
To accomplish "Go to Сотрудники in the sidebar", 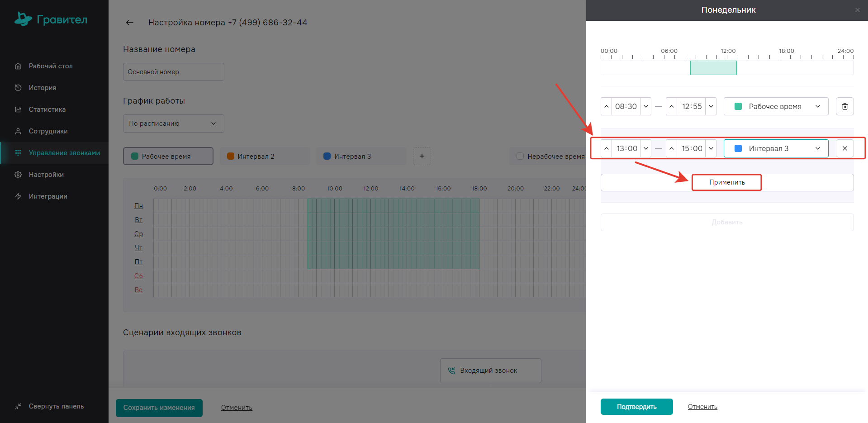I will pos(48,131).
